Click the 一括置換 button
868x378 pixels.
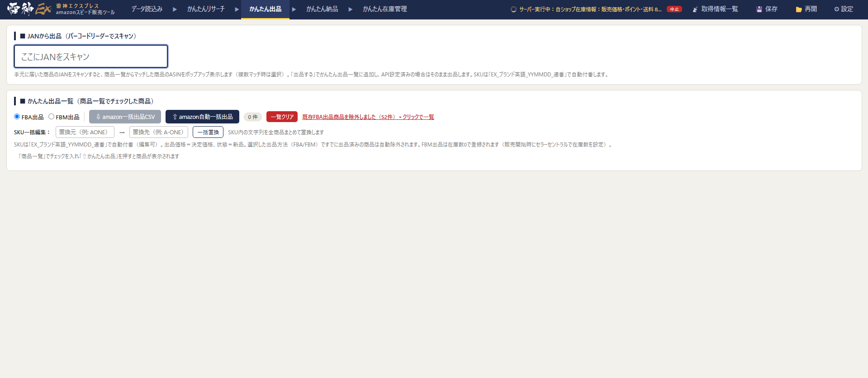pyautogui.click(x=208, y=132)
